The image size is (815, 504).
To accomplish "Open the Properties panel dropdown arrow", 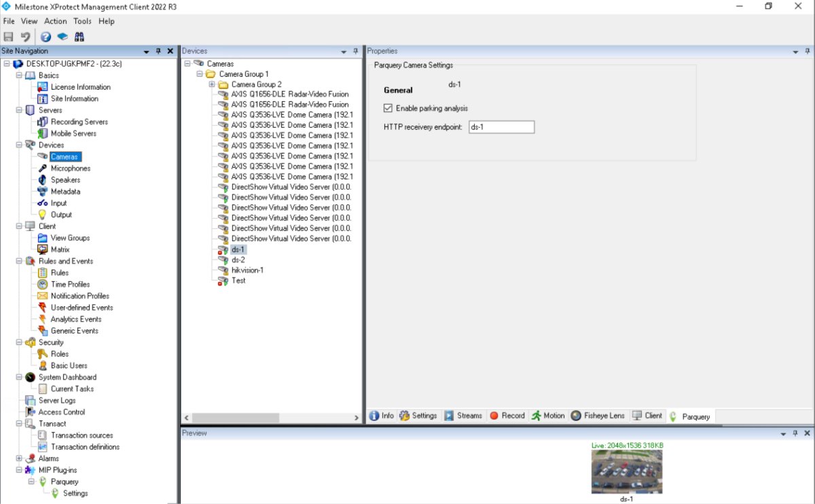I will (x=795, y=52).
